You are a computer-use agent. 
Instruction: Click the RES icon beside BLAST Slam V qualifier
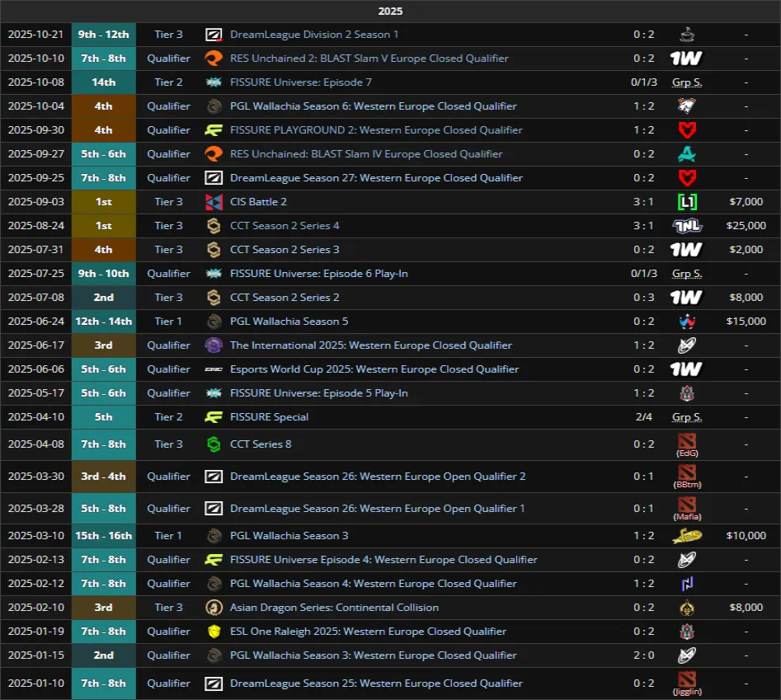coord(214,59)
